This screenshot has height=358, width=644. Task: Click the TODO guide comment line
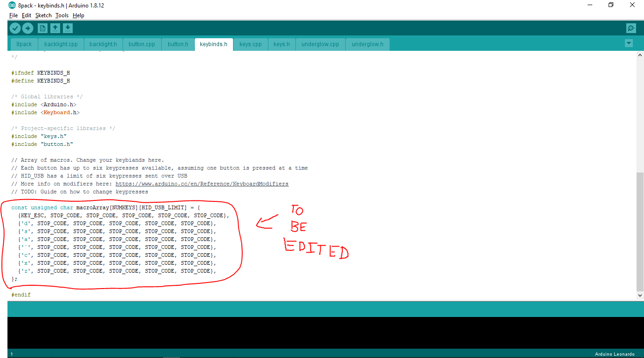click(x=80, y=192)
